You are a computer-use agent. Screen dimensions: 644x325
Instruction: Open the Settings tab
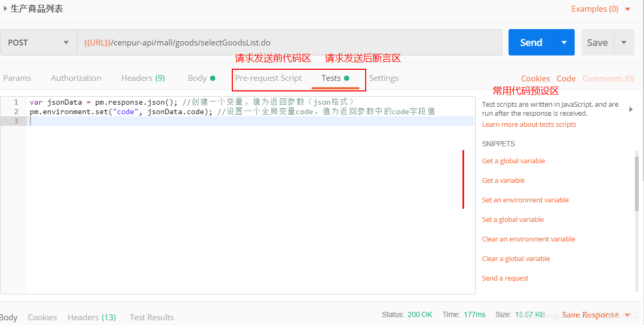point(384,78)
